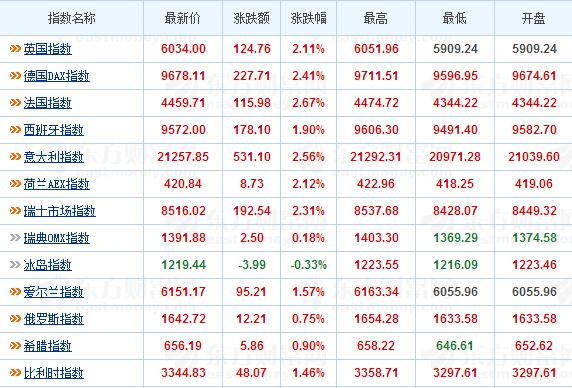Click the gray arrow icon beside 冰岛指数
This screenshot has width=572, height=388.
tap(15, 265)
